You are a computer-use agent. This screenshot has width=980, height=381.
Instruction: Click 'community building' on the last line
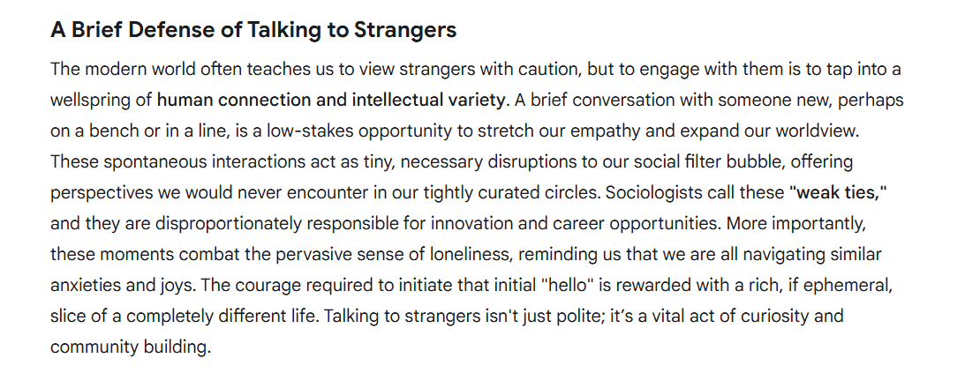pos(129,347)
